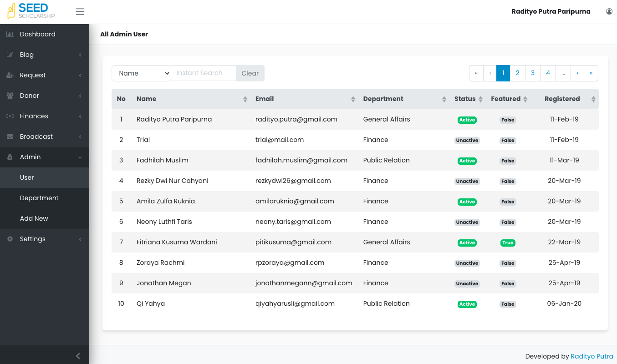This screenshot has height=364, width=617.
Task: Toggle False featured badge for Qi Yahya
Action: tap(508, 304)
